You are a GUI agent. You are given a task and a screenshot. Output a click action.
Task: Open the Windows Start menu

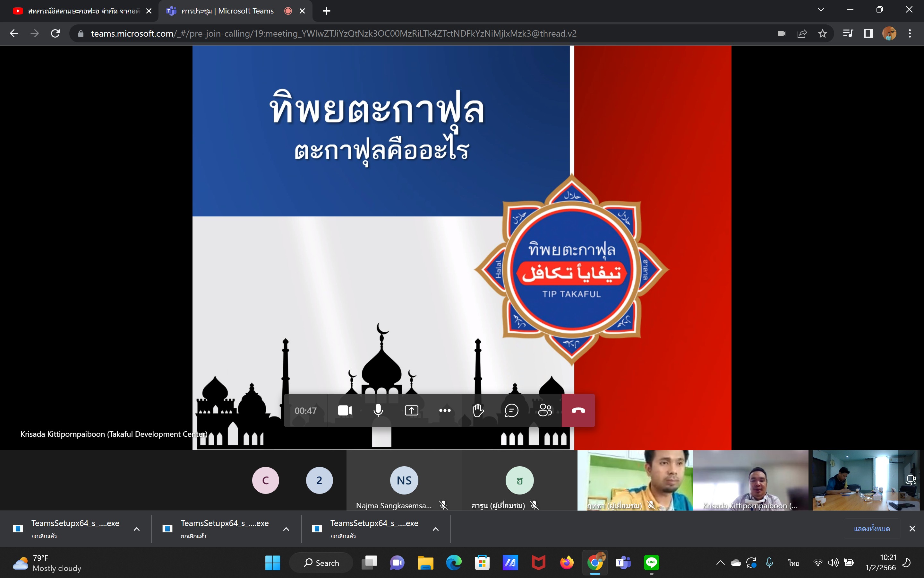(x=273, y=563)
